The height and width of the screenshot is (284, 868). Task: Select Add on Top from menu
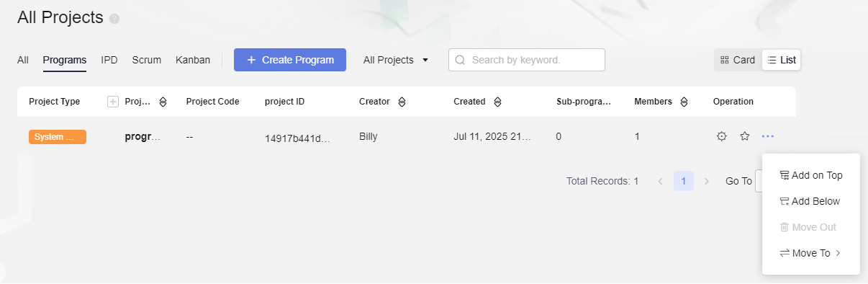pos(810,175)
